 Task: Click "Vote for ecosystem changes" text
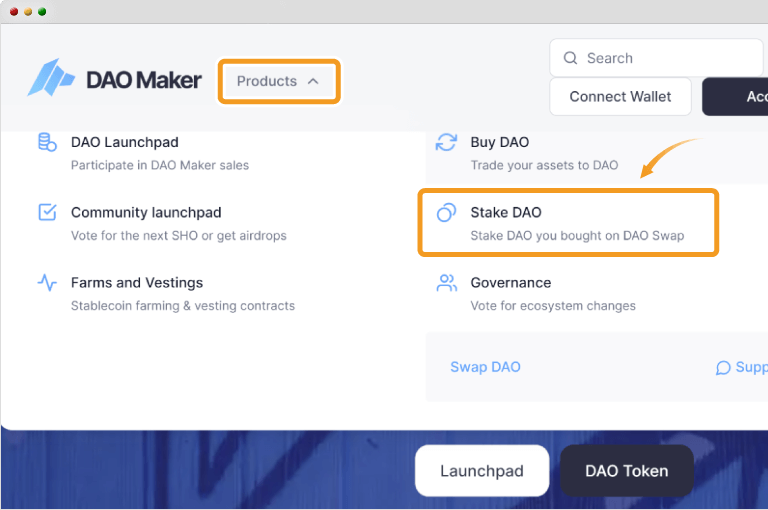(553, 306)
